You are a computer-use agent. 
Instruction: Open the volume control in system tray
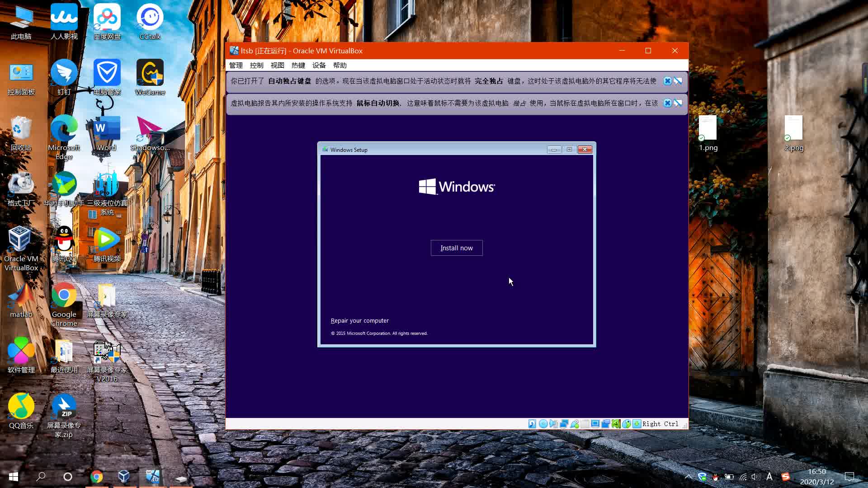pyautogui.click(x=755, y=476)
